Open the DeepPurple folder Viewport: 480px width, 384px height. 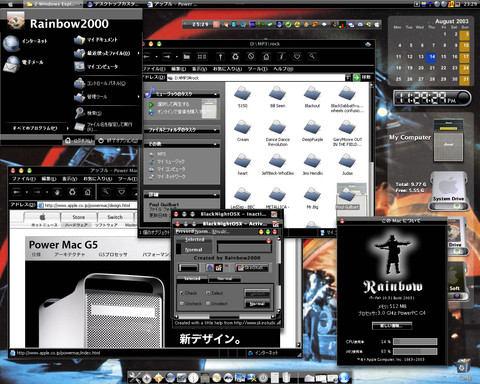[312, 131]
